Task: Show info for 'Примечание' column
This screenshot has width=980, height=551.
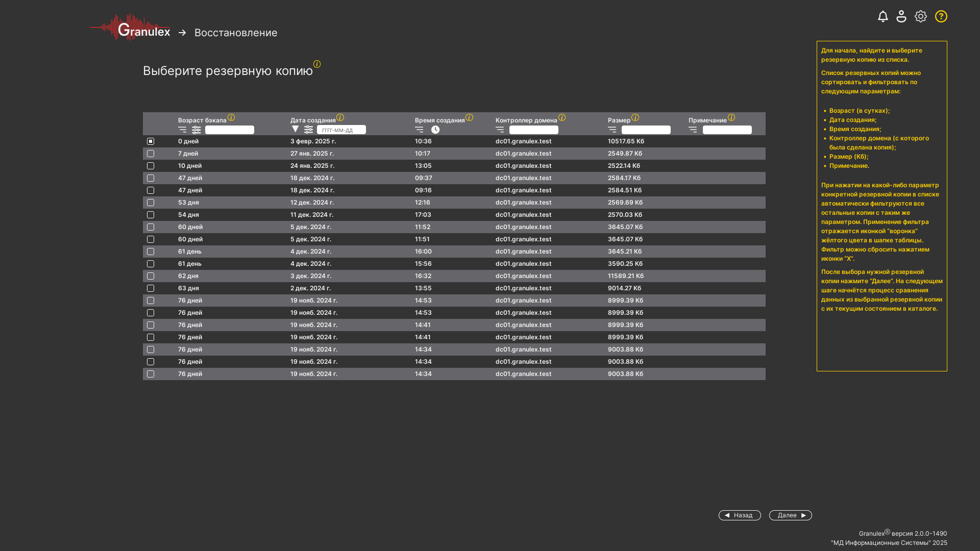Action: (731, 117)
